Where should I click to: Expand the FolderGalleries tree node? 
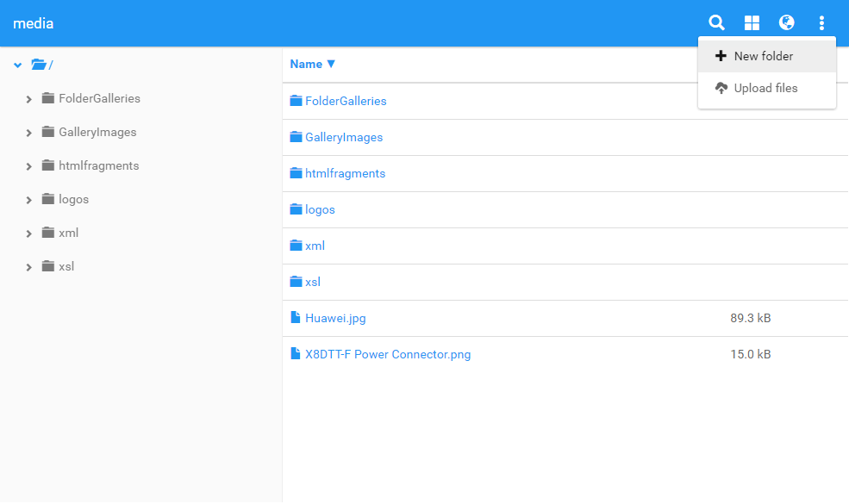coord(29,99)
